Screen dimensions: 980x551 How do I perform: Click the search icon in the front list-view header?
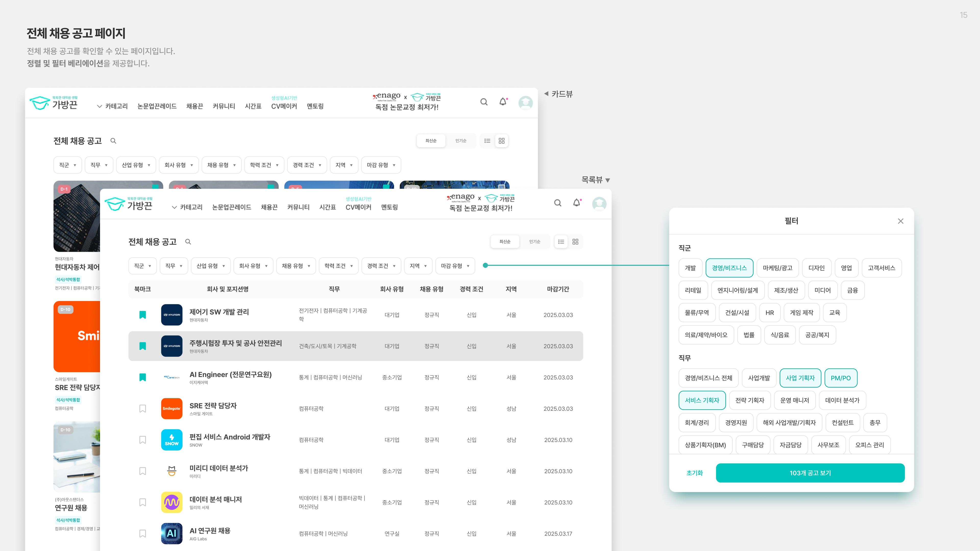tap(557, 203)
